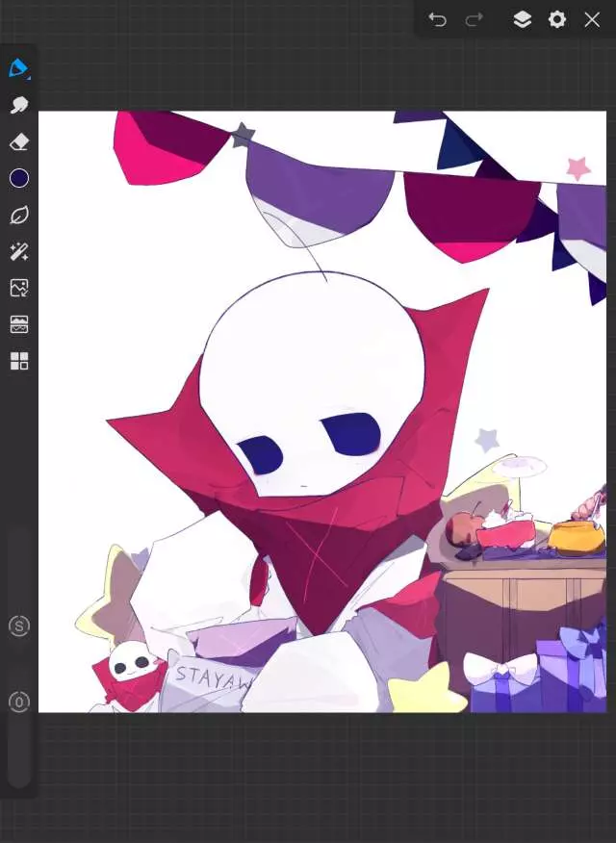The image size is (616, 843).
Task: Click the brush size S slider handle
Action: [19, 626]
